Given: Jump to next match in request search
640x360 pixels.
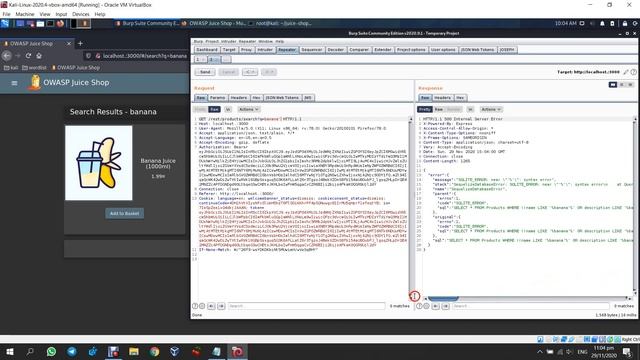Looking at the screenshot, I should (221, 306).
